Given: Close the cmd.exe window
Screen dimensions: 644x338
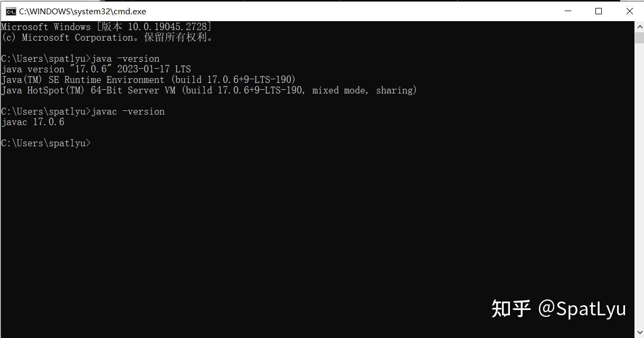Looking at the screenshot, I should click(629, 11).
